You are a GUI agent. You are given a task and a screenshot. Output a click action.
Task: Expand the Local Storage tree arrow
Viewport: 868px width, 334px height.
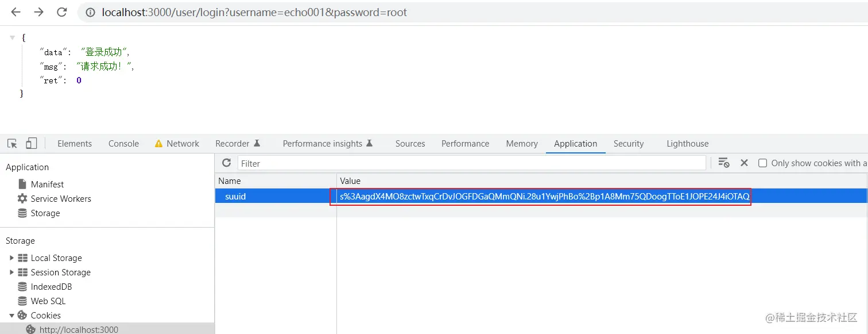tap(11, 258)
